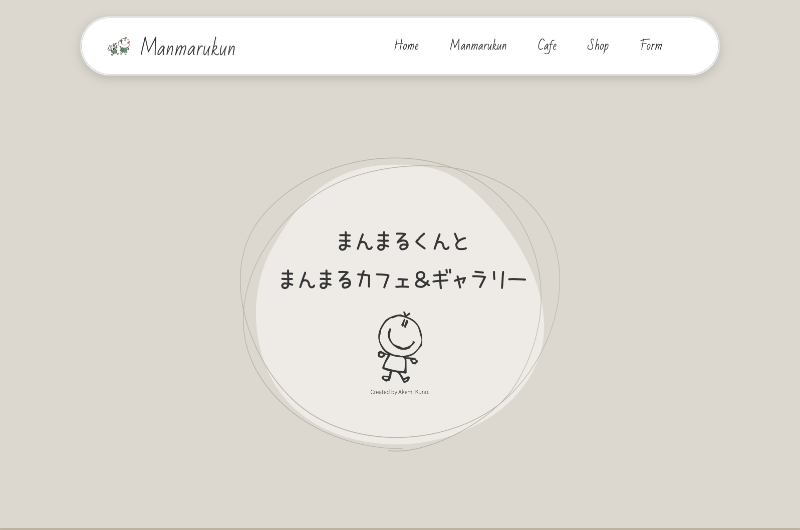800x530 pixels.
Task: Select Shop in the top navigation
Action: [598, 45]
